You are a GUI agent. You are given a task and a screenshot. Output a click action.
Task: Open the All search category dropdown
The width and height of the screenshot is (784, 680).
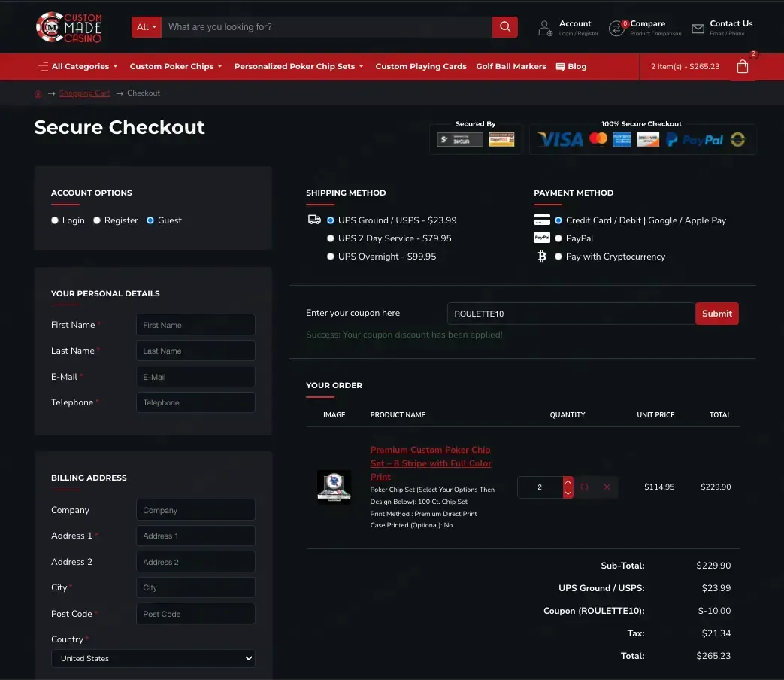(x=147, y=27)
